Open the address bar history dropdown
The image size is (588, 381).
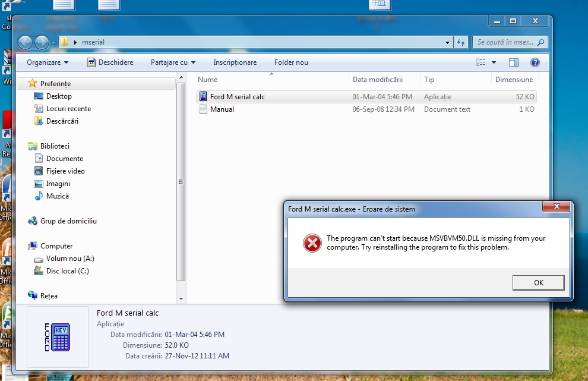[x=447, y=43]
